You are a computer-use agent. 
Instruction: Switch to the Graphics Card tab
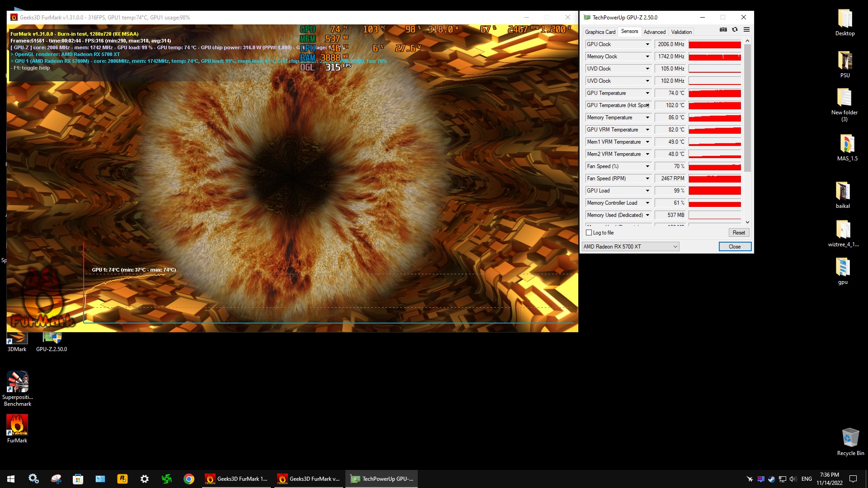[x=600, y=32]
